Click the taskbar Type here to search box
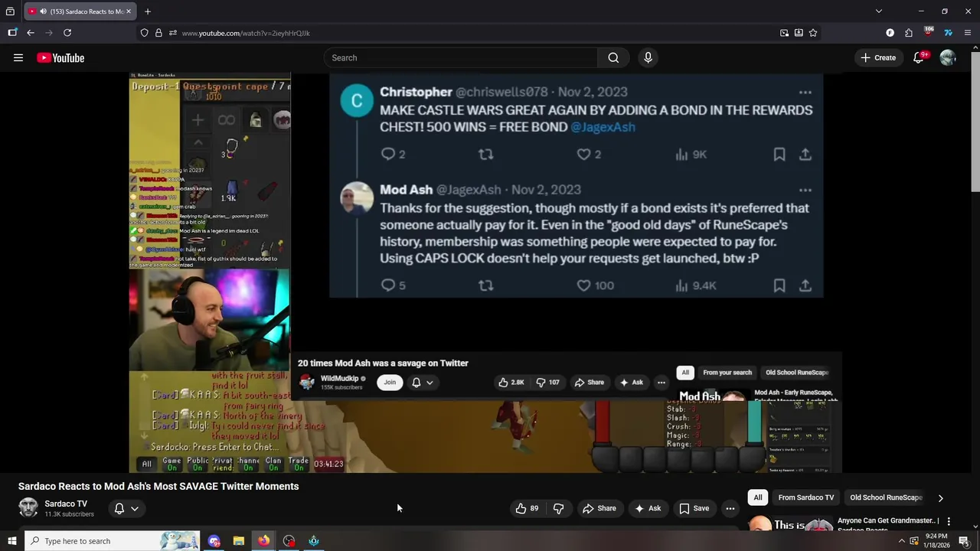980x551 pixels. pyautogui.click(x=112, y=541)
